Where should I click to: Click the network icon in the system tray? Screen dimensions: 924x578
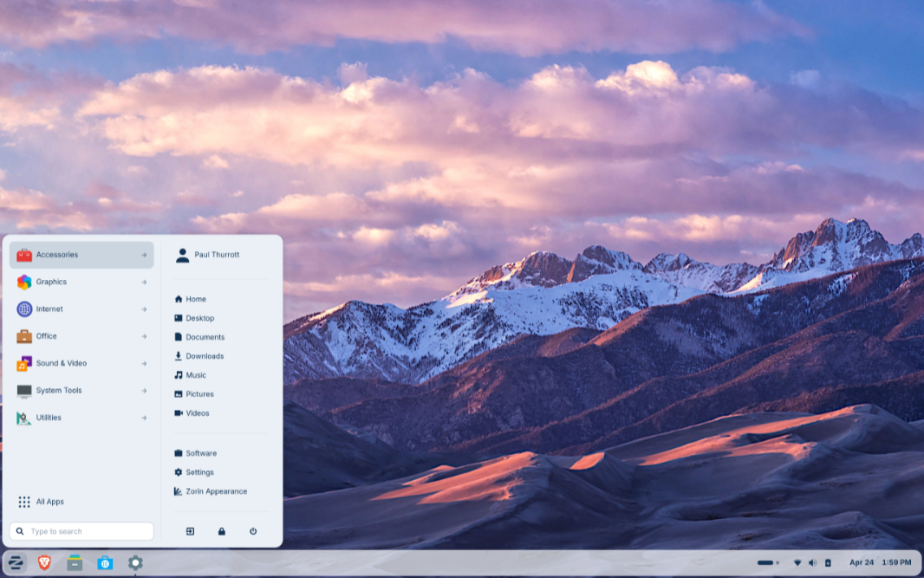tap(797, 563)
